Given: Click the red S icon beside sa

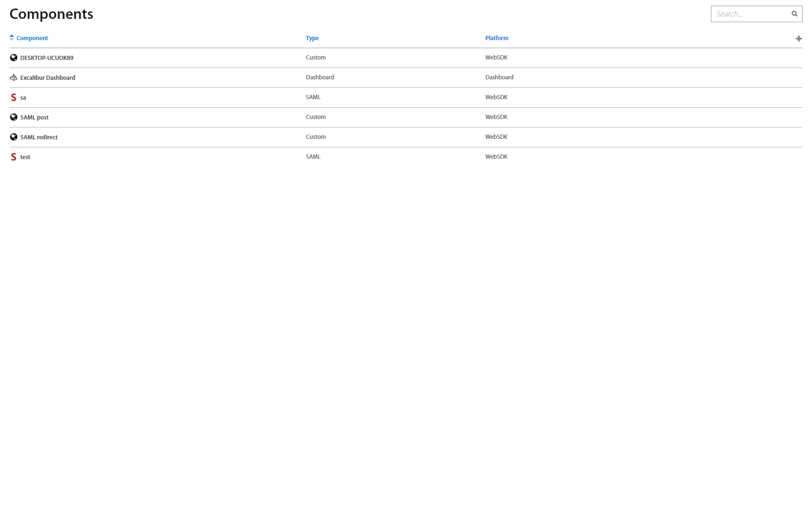Looking at the screenshot, I should (14, 97).
